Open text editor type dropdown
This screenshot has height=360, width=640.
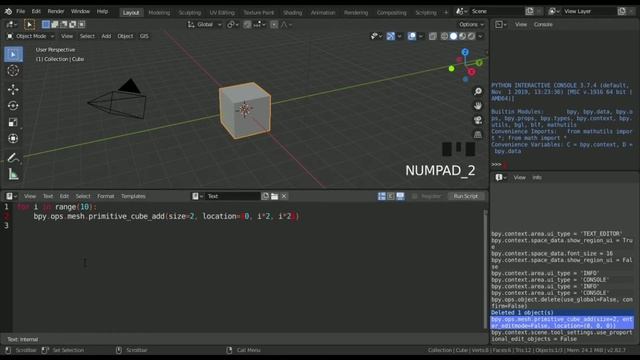pos(11,196)
